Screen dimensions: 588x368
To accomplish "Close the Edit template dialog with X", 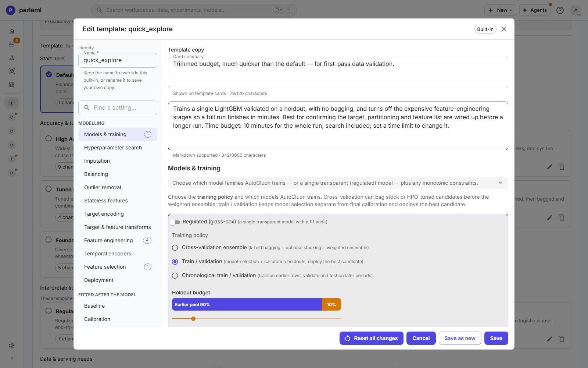I will [x=504, y=29].
